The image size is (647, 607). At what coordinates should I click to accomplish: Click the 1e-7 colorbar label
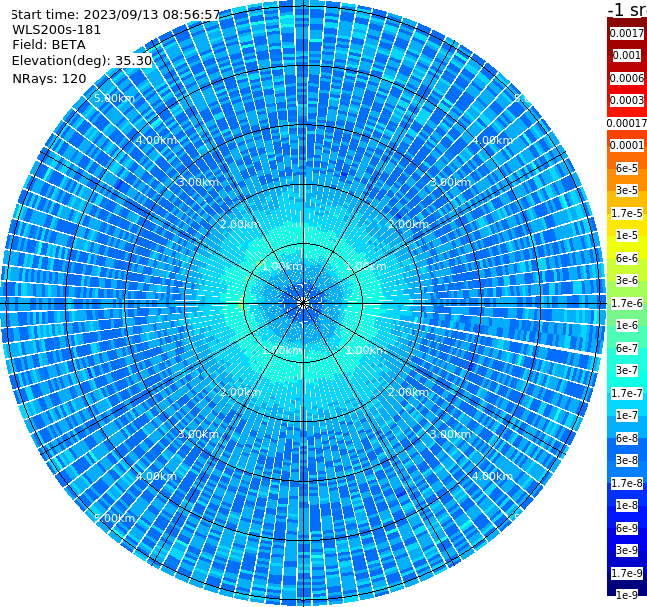[x=627, y=415]
